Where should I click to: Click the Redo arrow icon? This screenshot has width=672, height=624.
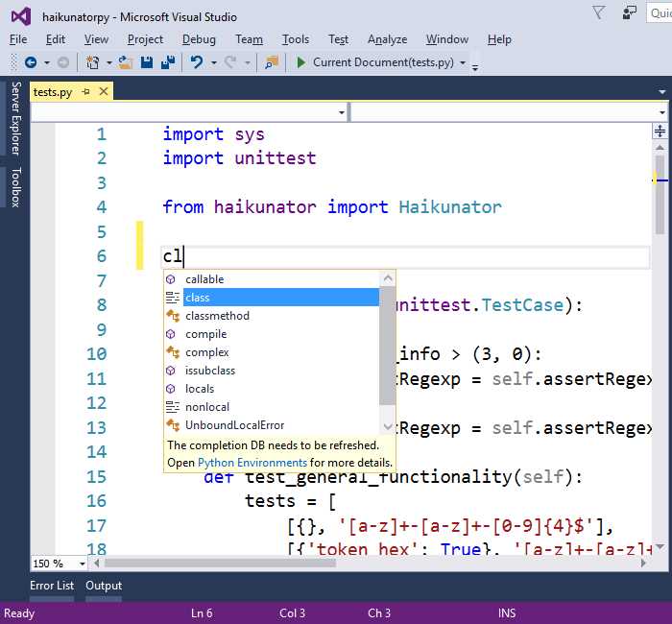tap(230, 62)
